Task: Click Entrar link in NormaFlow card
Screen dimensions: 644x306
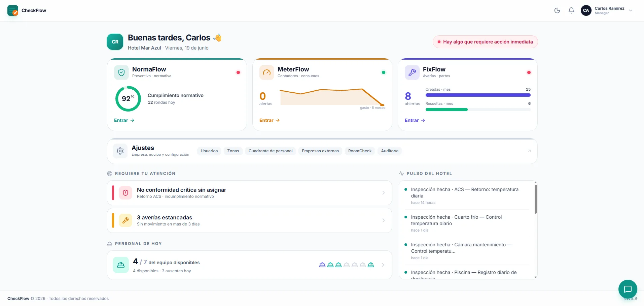Action: pos(124,120)
